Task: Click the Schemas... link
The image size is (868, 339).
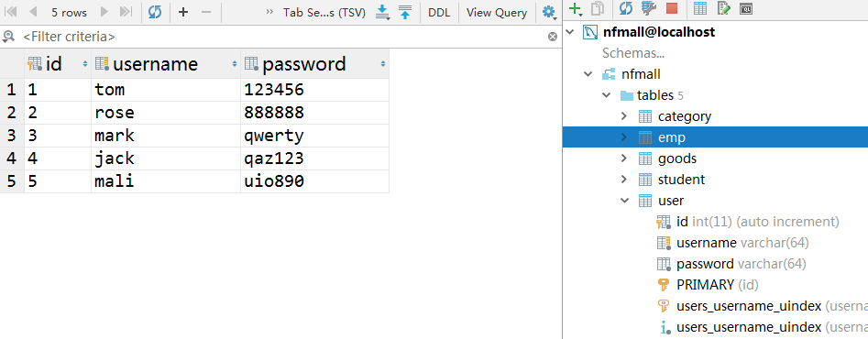Action: click(x=633, y=53)
